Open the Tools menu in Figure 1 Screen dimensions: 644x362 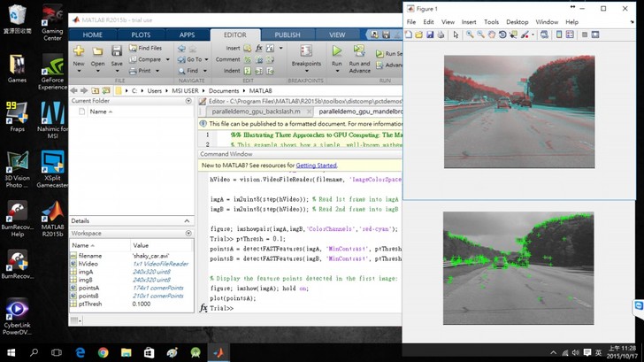491,21
